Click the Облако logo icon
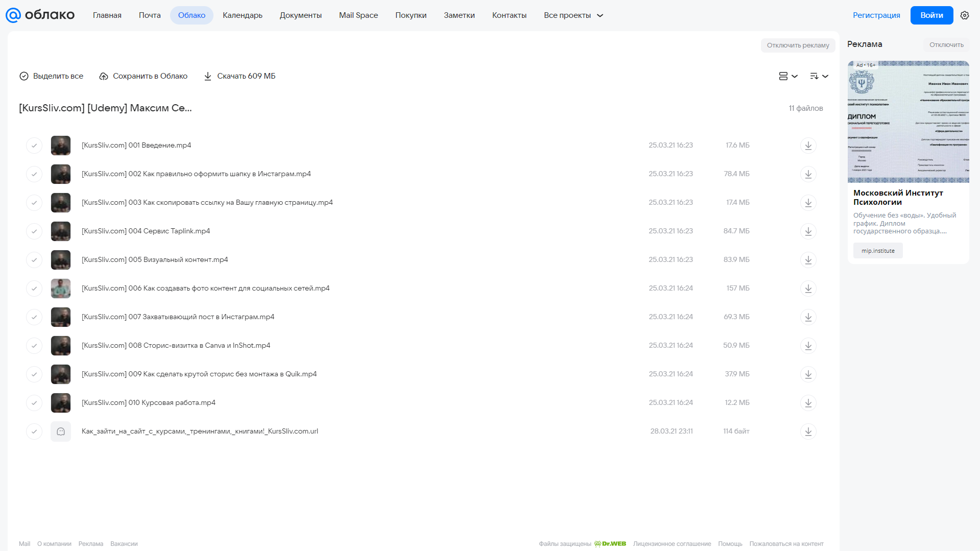The width and height of the screenshot is (980, 551). click(x=13, y=15)
